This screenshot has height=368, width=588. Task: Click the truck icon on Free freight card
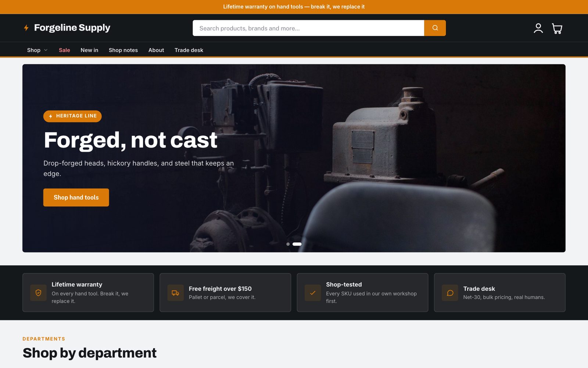pyautogui.click(x=175, y=293)
